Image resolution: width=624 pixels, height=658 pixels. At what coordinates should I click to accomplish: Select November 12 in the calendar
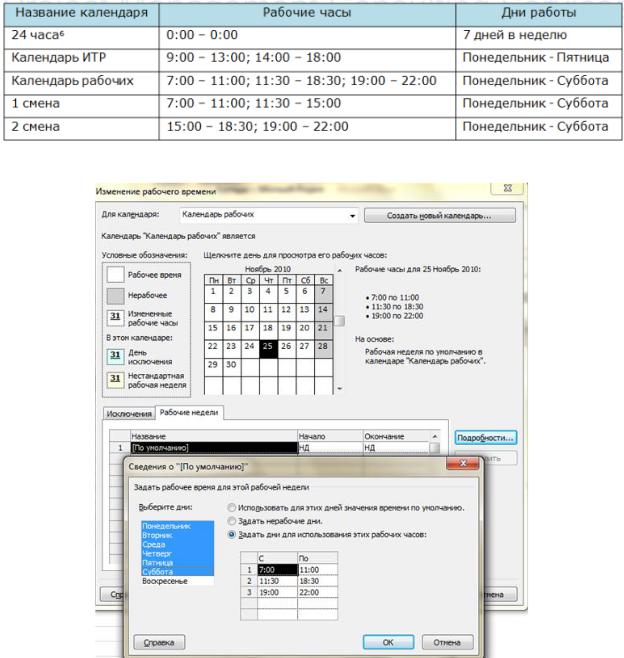(x=286, y=312)
